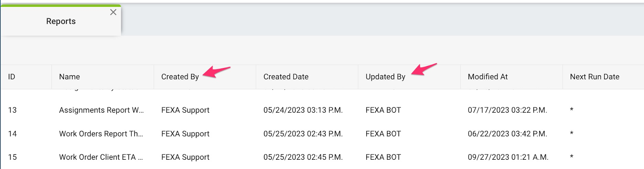Viewport: 644px width, 169px height.
Task: Close the Reports tab with X icon
Action: pos(113,12)
